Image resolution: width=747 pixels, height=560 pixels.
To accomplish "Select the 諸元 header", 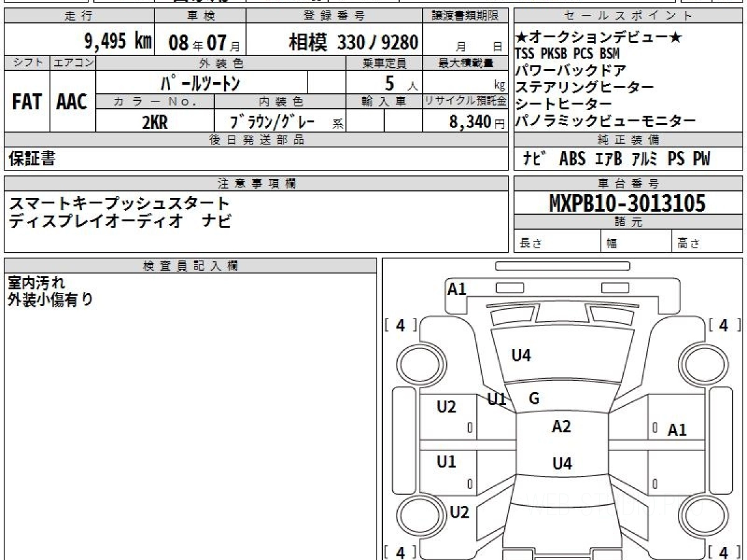I will pyautogui.click(x=627, y=222).
